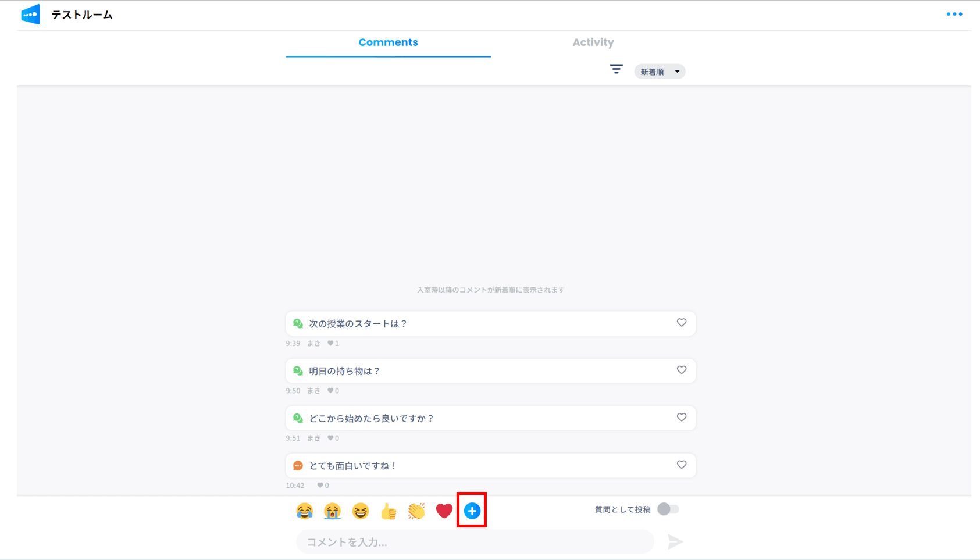980x560 pixels.
Task: Open the comment filter icon
Action: pyautogui.click(x=616, y=69)
